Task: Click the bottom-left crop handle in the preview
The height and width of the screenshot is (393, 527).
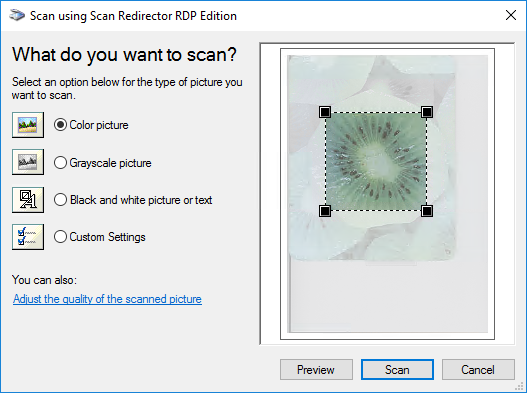Action: click(x=325, y=211)
